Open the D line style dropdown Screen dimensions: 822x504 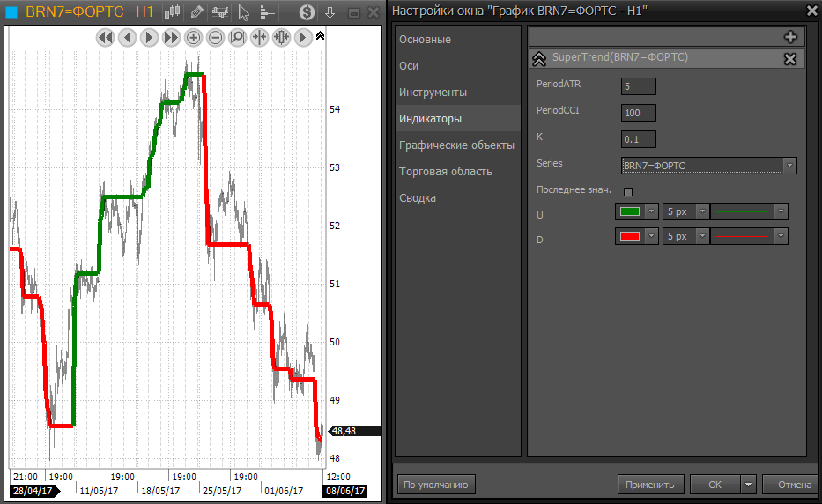(780, 236)
